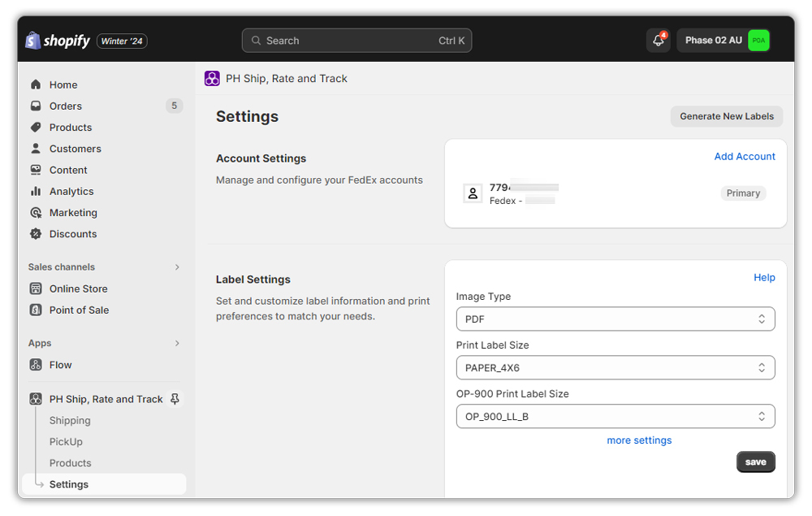Click PH Ship, Rate and Track header title
The image size is (812, 516).
click(x=287, y=78)
